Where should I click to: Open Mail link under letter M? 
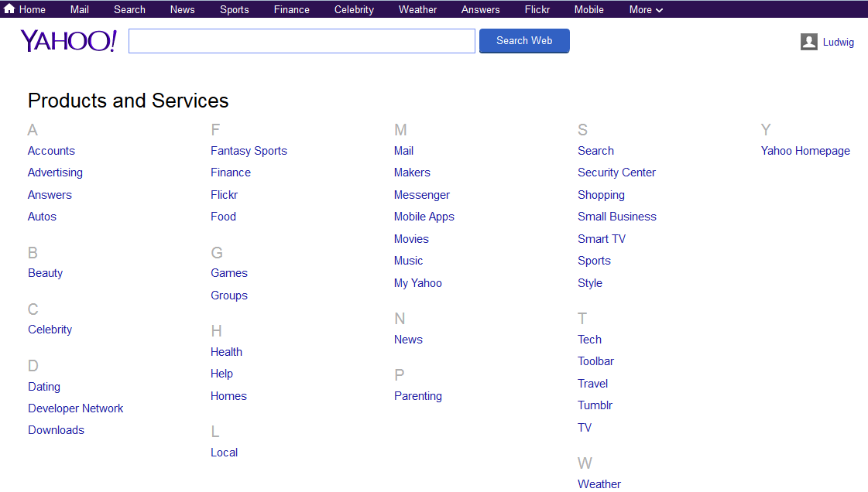(403, 150)
